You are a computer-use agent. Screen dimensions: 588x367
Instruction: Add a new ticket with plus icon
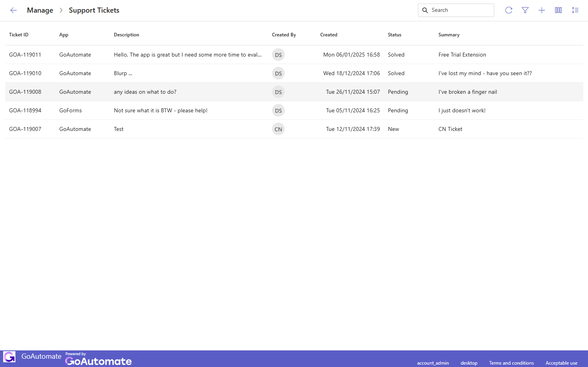pyautogui.click(x=542, y=10)
